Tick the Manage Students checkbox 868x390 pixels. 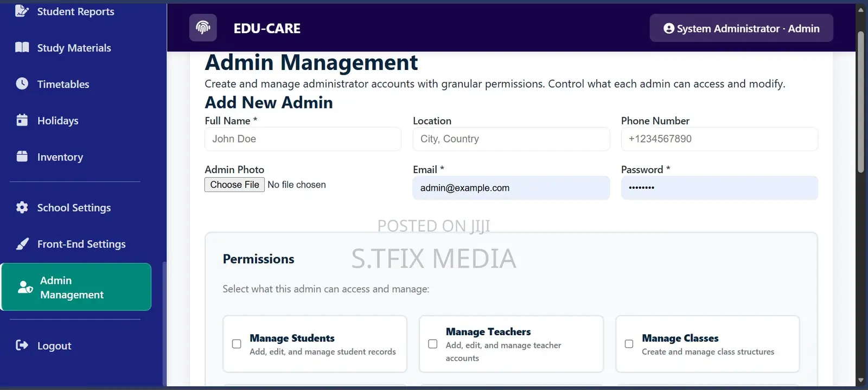237,344
